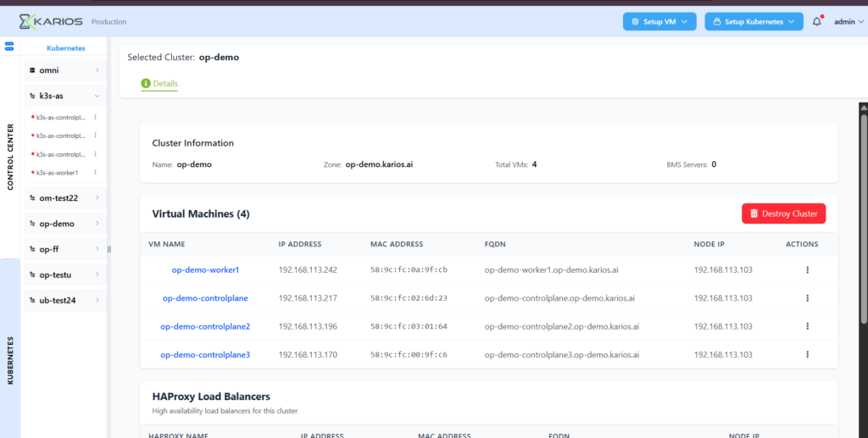Image resolution: width=868 pixels, height=438 pixels.
Task: Toggle the sidebar layout icon above Control Center
Action: (8, 46)
